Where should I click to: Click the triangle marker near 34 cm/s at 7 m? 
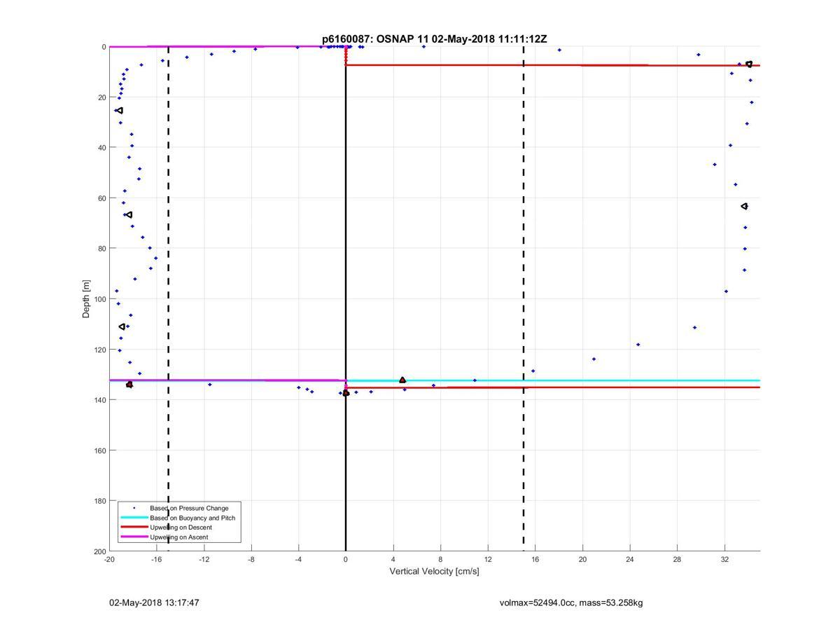[x=749, y=64]
